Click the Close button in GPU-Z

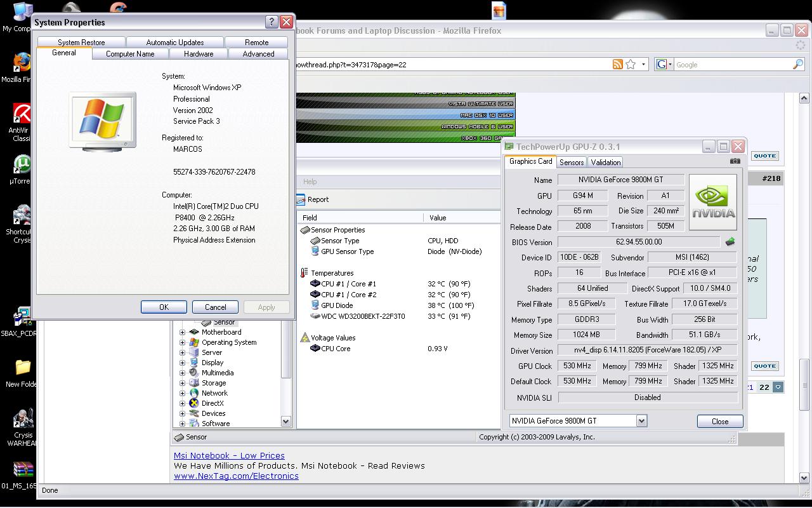coord(720,421)
